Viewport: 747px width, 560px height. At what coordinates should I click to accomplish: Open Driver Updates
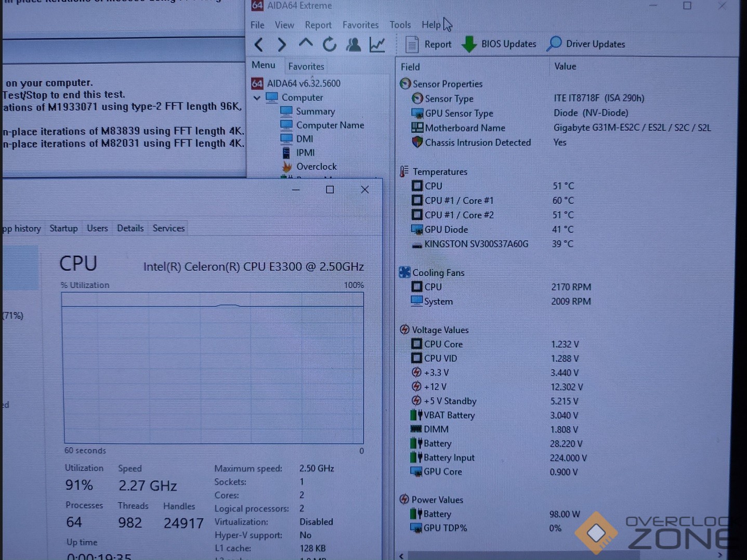(586, 44)
